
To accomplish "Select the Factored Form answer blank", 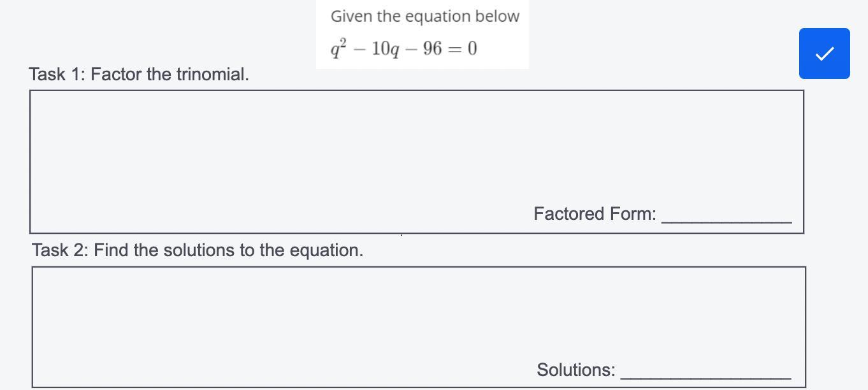I will pos(727,215).
